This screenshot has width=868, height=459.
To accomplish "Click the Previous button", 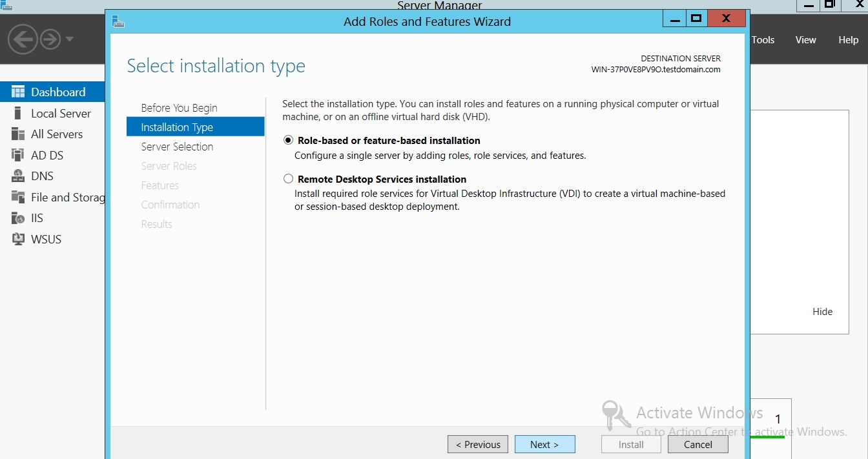I will click(x=478, y=444).
